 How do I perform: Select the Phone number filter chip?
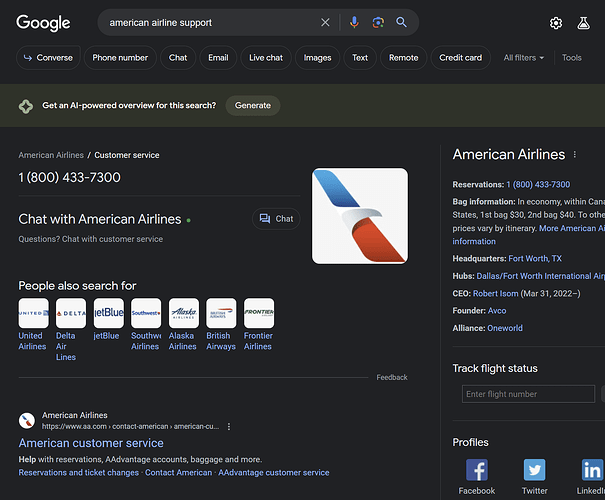coord(120,58)
